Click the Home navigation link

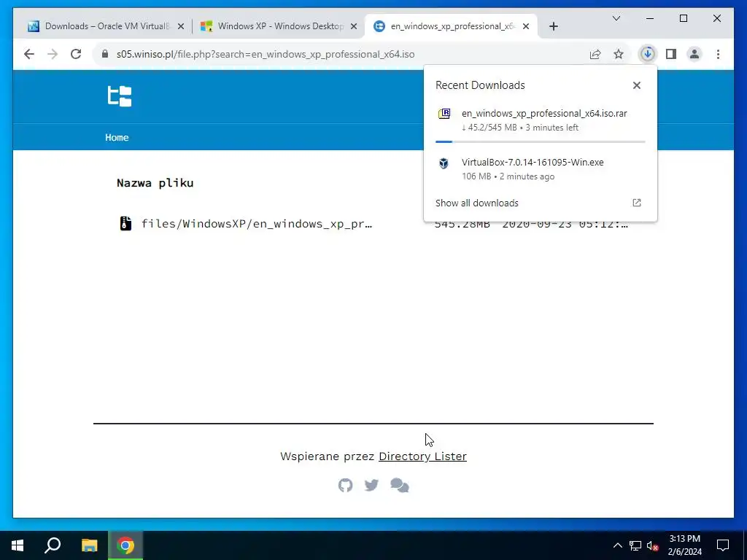tap(117, 137)
